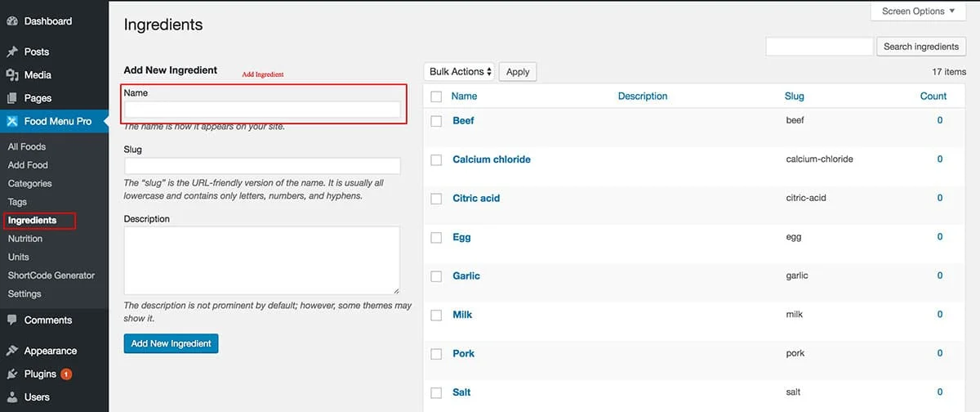Viewport: 980px width, 412px height.
Task: Toggle the select-all checkbox in table header
Action: pos(436,96)
